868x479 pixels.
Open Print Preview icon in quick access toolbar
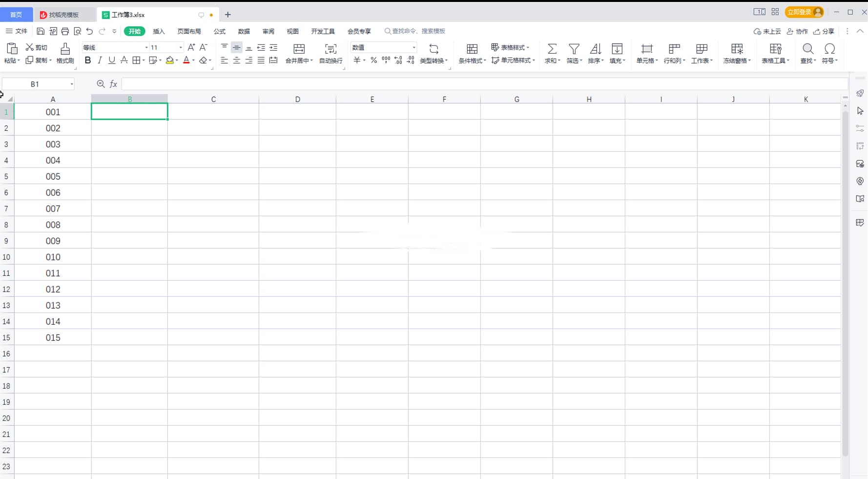pos(77,31)
